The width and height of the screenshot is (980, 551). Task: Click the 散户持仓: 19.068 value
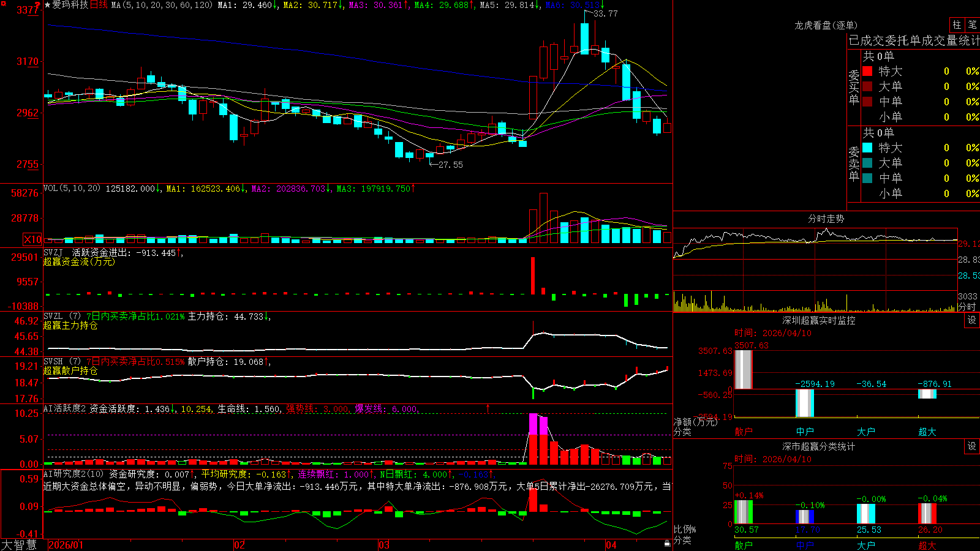coord(225,362)
